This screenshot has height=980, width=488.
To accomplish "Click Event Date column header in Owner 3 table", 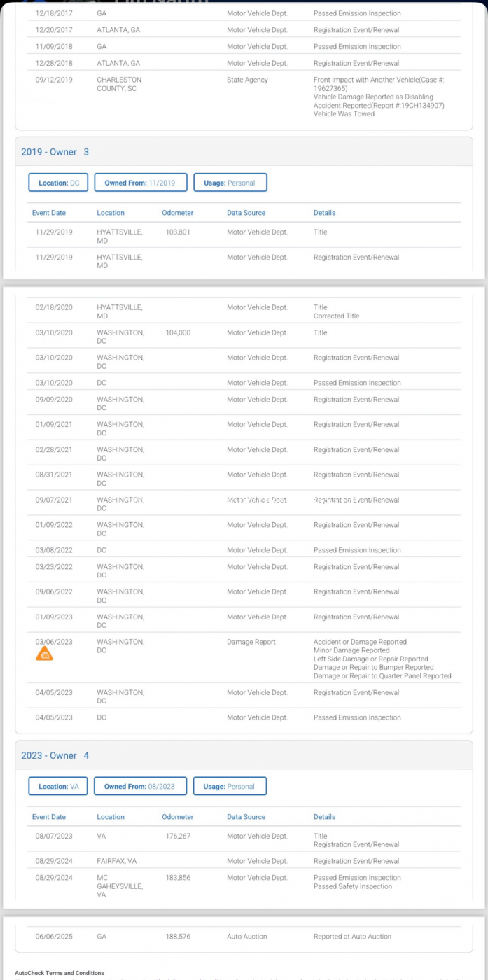I will [x=49, y=213].
